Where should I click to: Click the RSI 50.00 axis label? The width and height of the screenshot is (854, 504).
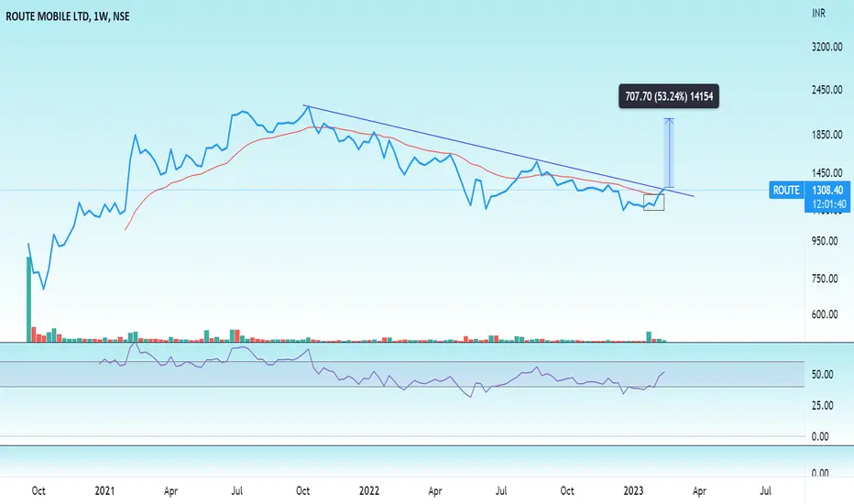click(x=823, y=374)
